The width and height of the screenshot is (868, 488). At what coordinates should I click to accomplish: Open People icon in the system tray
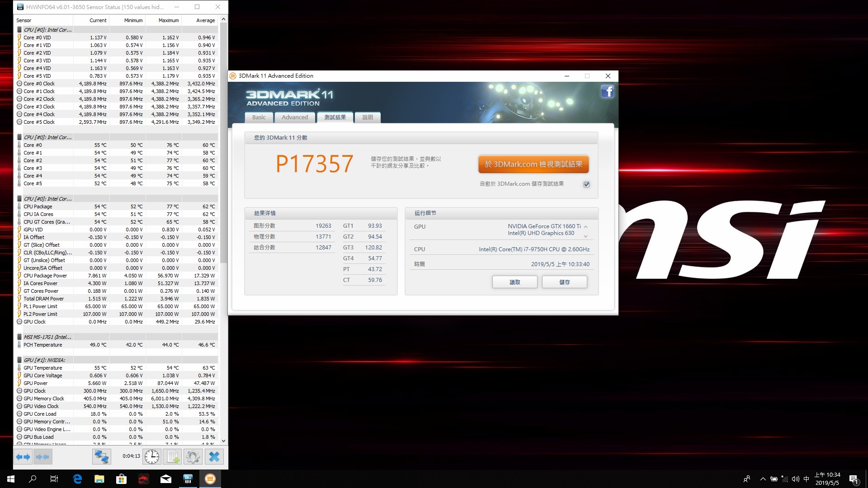pos(747,479)
